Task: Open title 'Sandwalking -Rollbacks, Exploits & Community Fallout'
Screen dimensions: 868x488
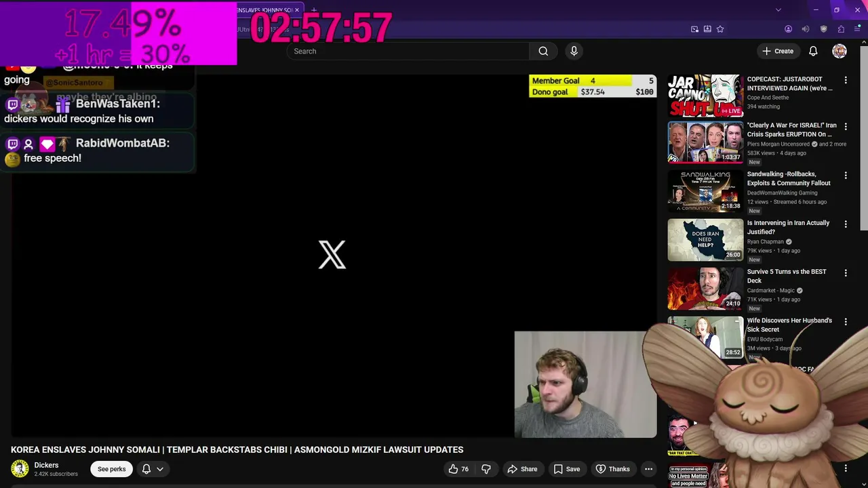Action: 789,178
